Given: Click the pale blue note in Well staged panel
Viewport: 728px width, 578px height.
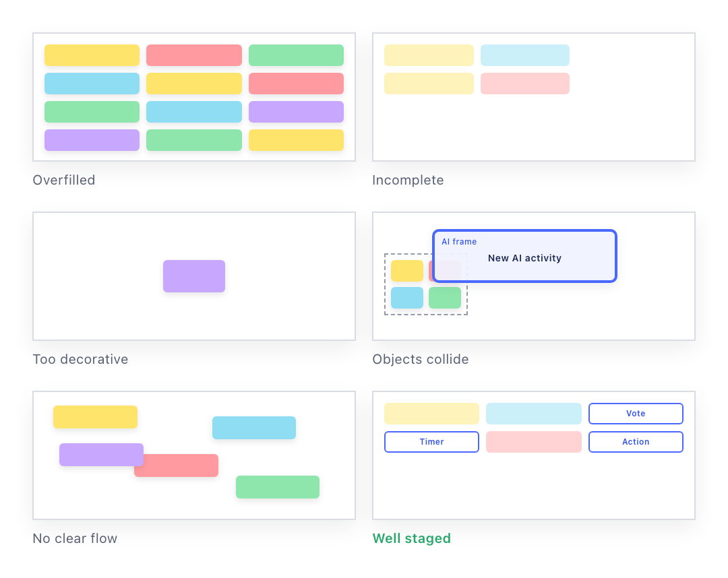Looking at the screenshot, I should point(534,414).
